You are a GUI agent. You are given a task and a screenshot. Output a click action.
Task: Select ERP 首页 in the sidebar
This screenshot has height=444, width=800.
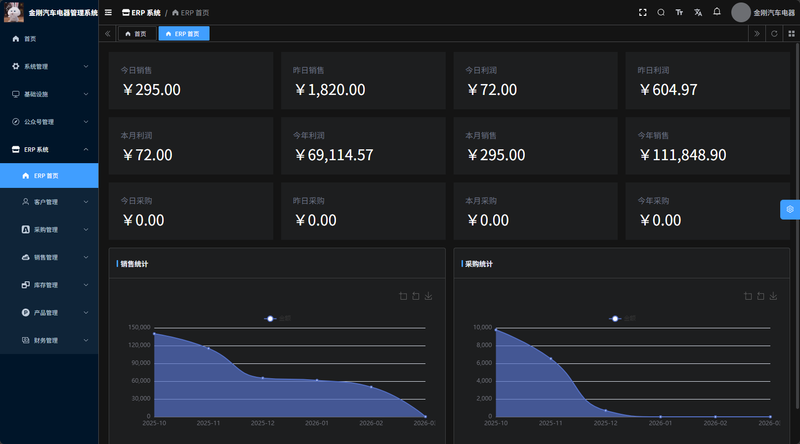click(x=46, y=175)
